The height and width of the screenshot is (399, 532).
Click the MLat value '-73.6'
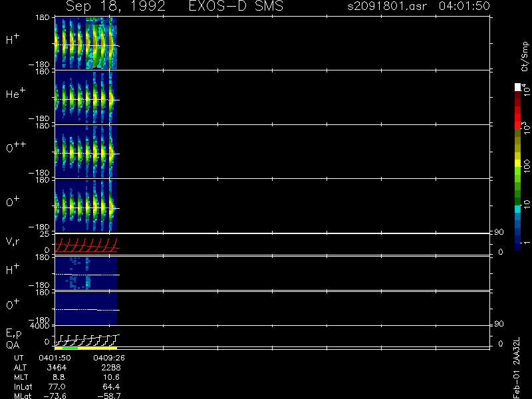tap(55, 396)
